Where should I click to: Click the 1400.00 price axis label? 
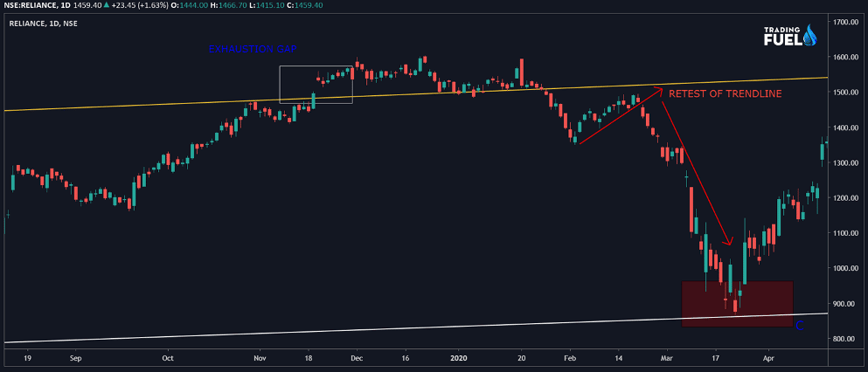(847, 127)
